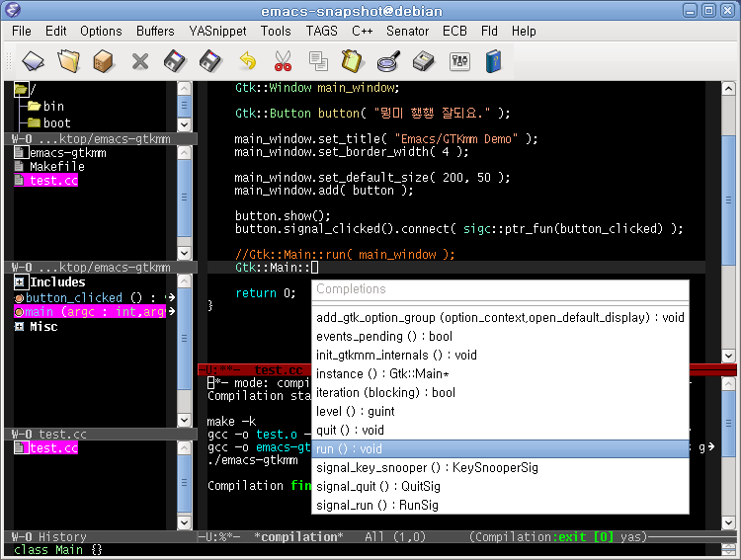The width and height of the screenshot is (741, 560).
Task: Click down arrow of editor scrollbar
Action: [728, 356]
